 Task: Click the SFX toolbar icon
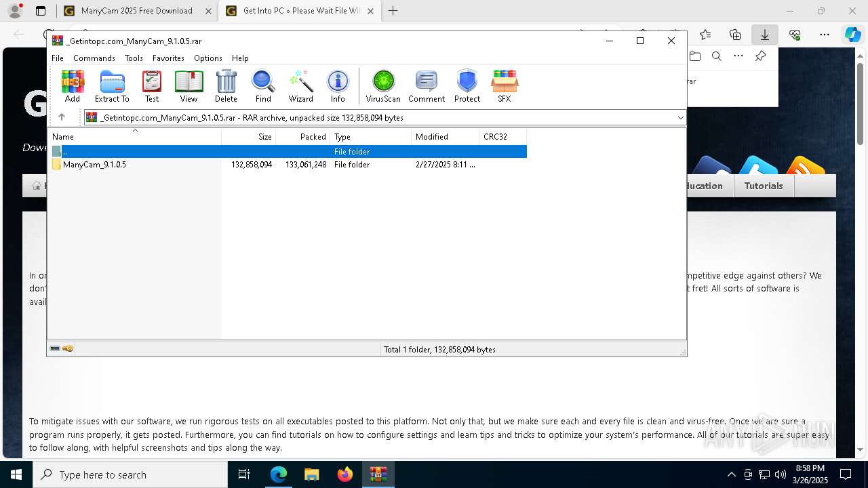click(x=505, y=87)
